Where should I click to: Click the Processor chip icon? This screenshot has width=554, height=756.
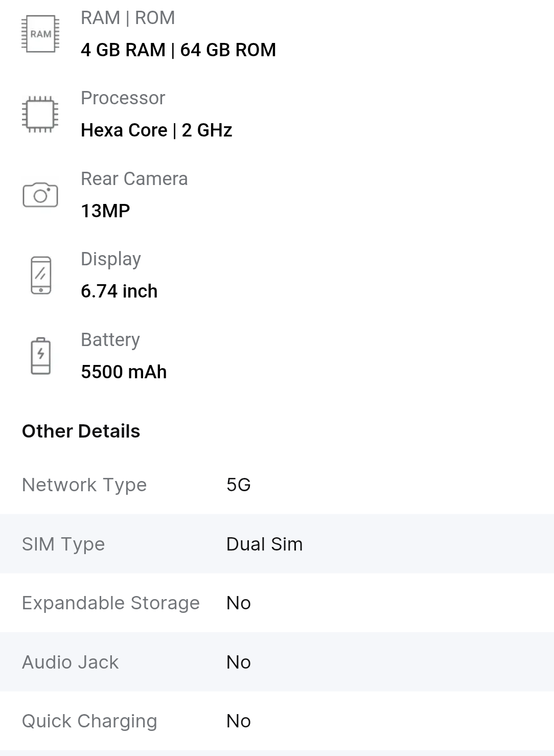pyautogui.click(x=40, y=114)
